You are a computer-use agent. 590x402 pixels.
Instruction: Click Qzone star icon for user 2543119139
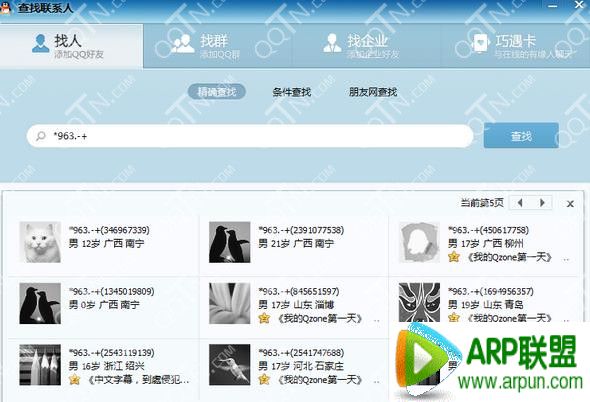point(75,380)
